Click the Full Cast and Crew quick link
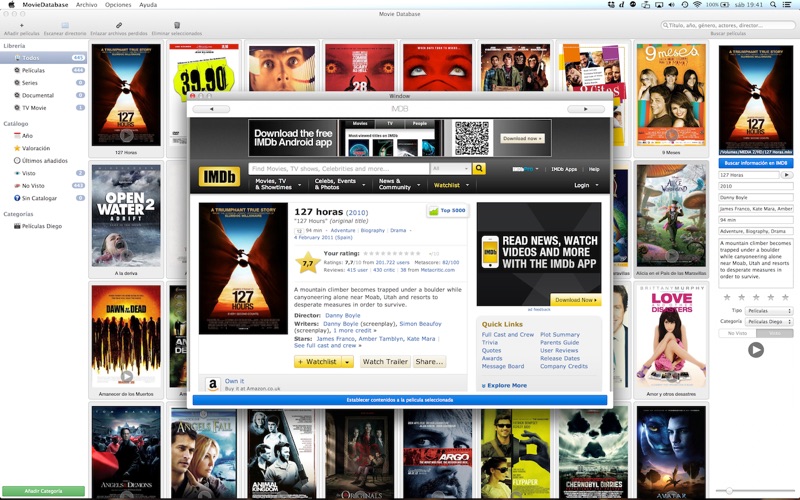The width and height of the screenshot is (800, 500). (x=508, y=335)
